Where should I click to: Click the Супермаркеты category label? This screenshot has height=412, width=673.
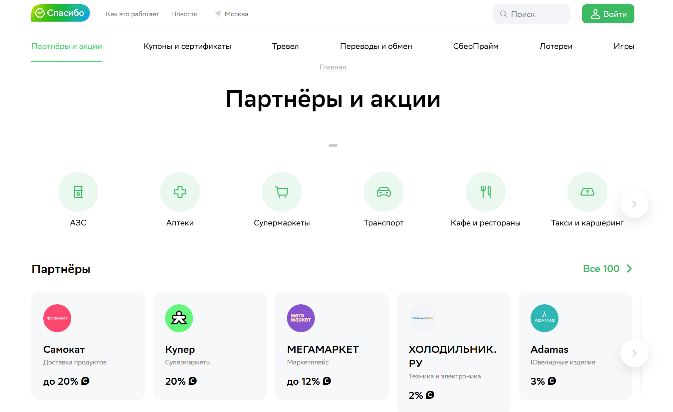point(282,223)
